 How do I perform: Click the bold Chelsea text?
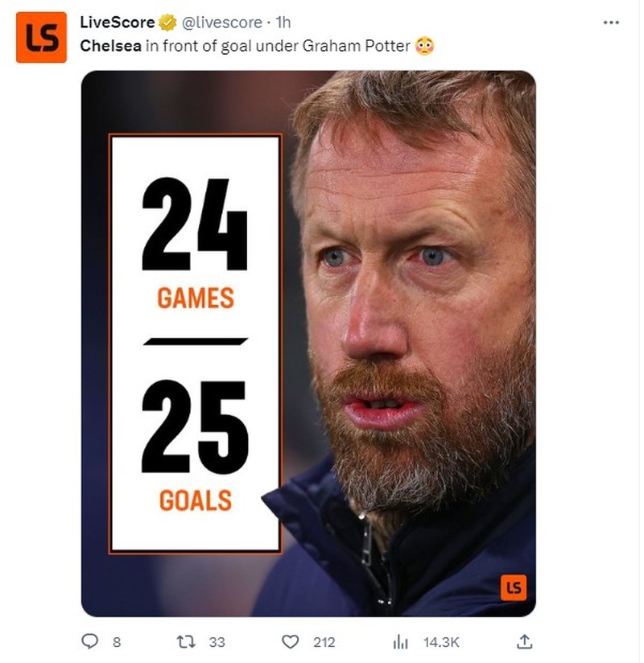pos(110,46)
